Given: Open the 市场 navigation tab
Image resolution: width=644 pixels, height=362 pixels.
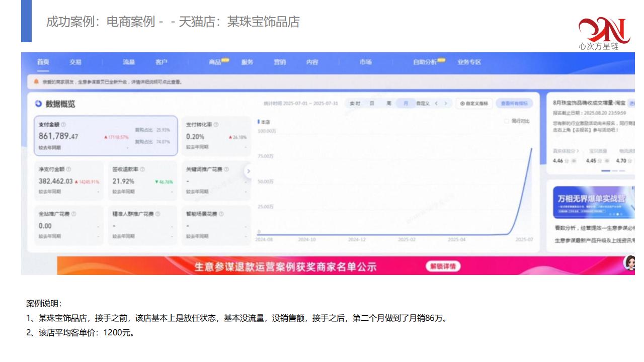Looking at the screenshot, I should (366, 62).
